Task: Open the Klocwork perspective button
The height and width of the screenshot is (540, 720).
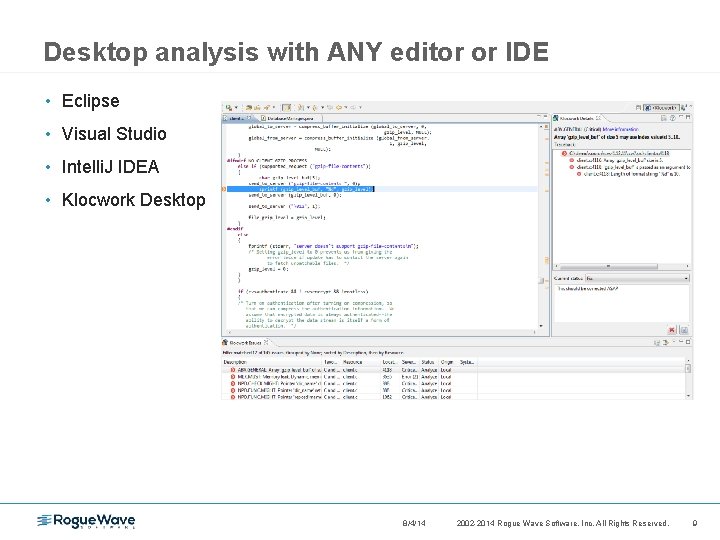Action: (x=661, y=107)
